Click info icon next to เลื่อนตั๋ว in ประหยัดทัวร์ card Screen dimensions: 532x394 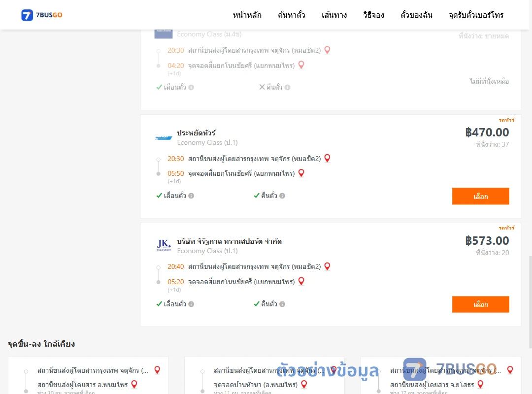pos(191,196)
